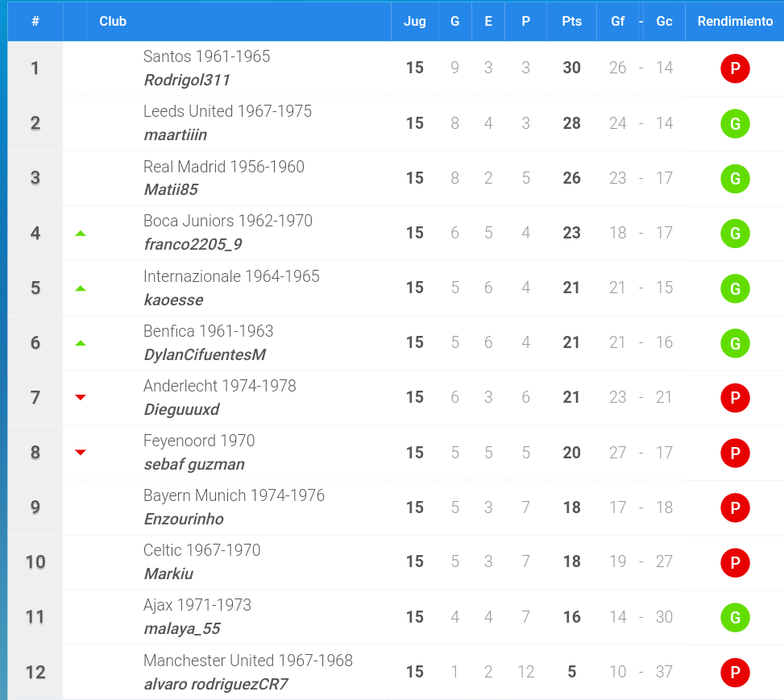Click the red down arrow beside Anderlecht
This screenshot has width=784, height=700.
pos(81,397)
